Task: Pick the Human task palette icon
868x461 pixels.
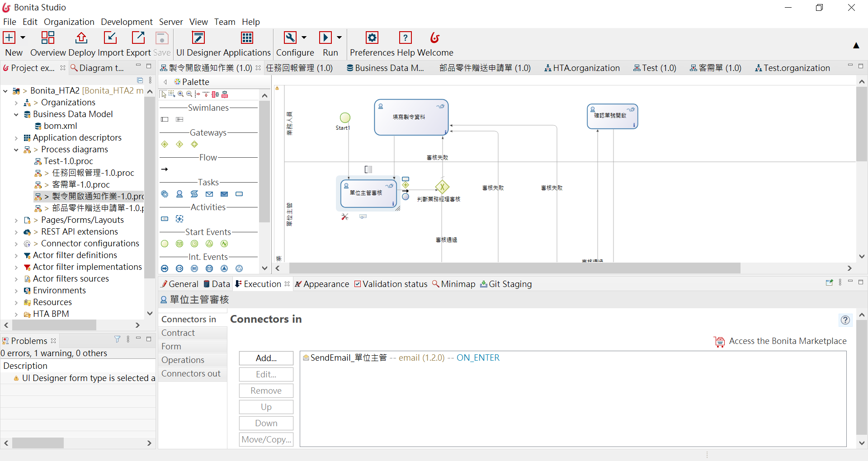Action: 179,194
